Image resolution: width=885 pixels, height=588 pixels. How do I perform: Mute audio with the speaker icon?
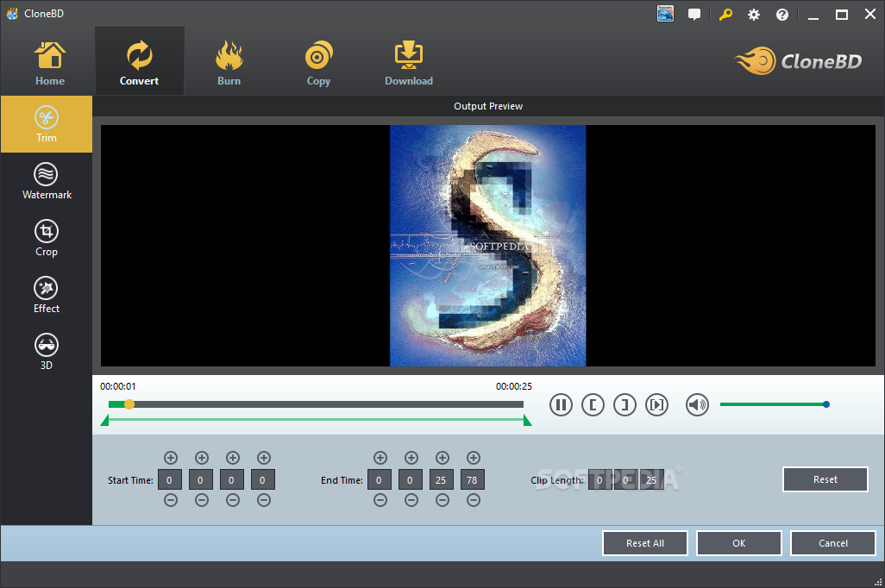tap(697, 404)
